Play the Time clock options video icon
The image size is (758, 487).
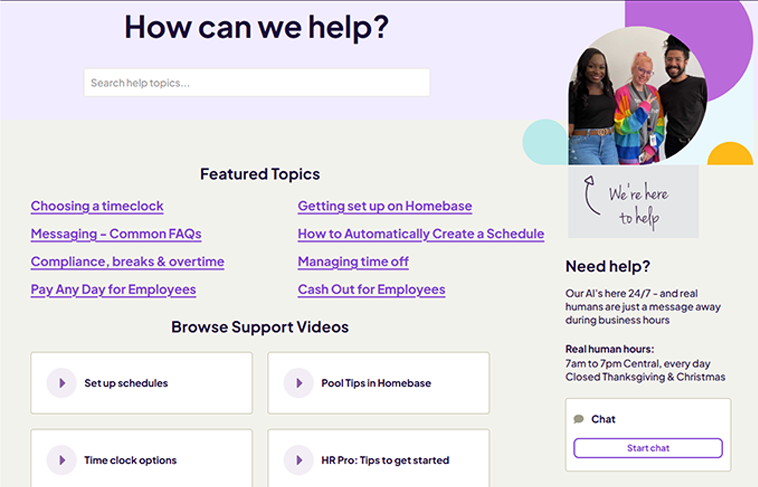pyautogui.click(x=61, y=460)
